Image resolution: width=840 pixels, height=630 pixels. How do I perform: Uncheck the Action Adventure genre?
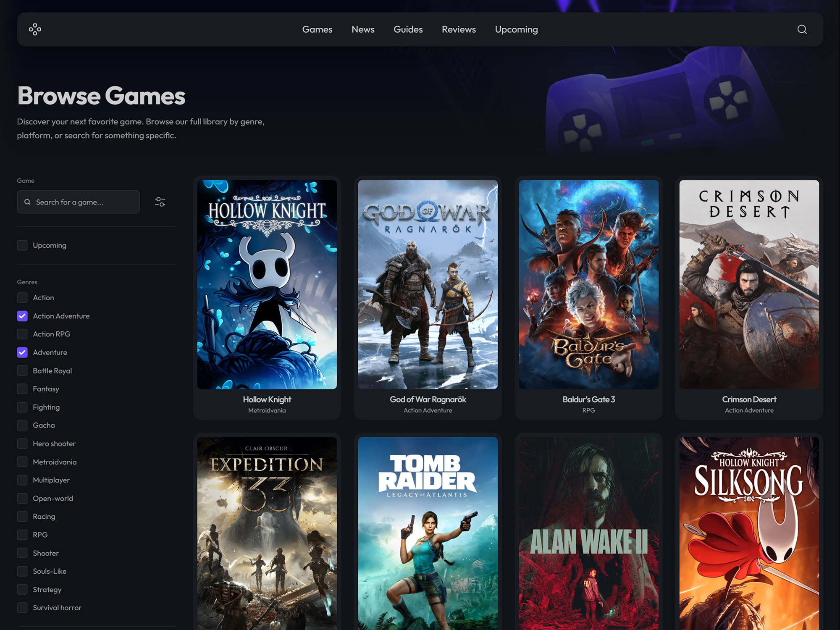click(22, 316)
